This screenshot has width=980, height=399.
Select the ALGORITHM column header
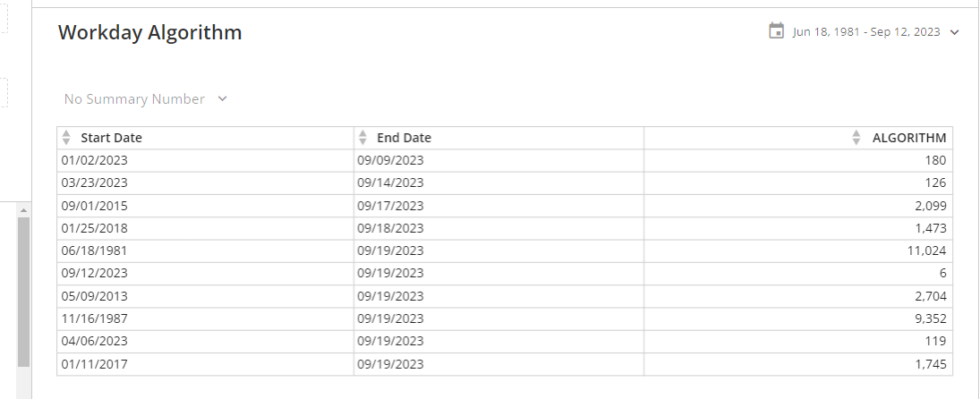908,138
